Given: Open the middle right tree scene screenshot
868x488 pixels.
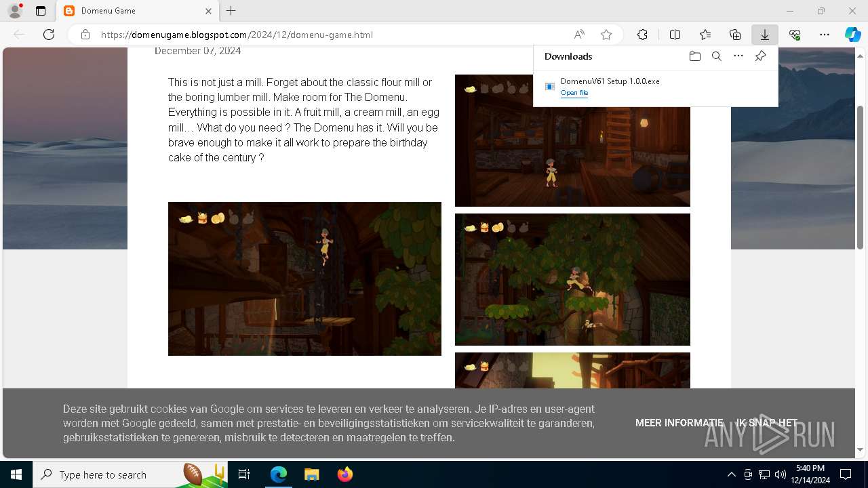Looking at the screenshot, I should click(x=572, y=279).
